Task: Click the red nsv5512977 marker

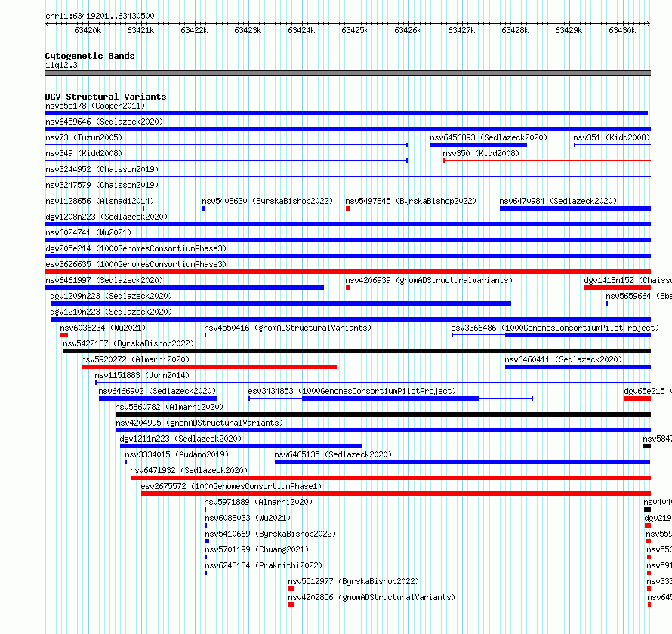Action: coord(291,589)
